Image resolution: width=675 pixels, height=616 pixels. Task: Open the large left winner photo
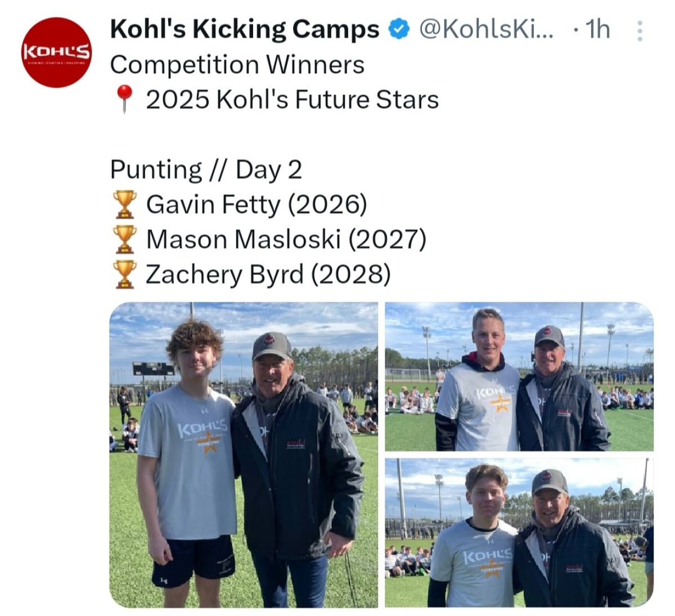(x=244, y=455)
